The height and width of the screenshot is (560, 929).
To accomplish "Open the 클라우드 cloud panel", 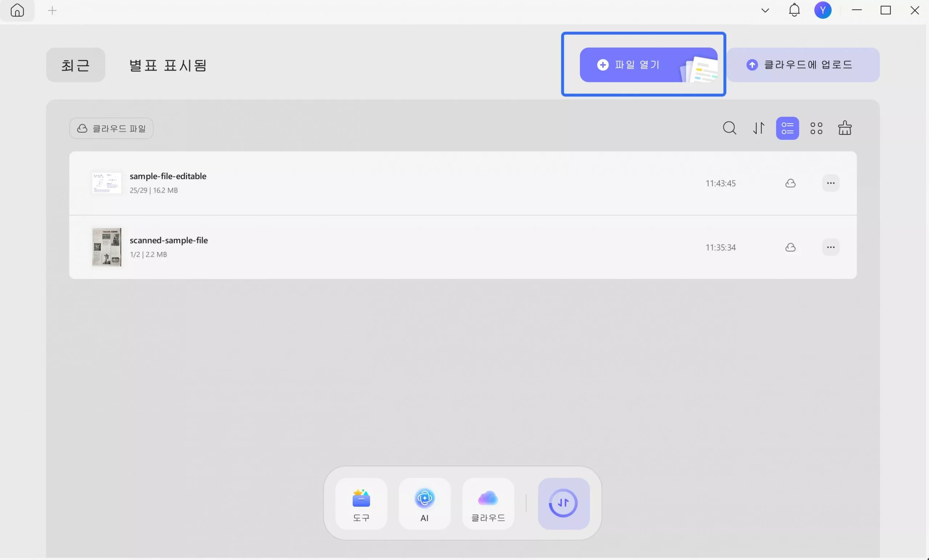I will click(488, 504).
